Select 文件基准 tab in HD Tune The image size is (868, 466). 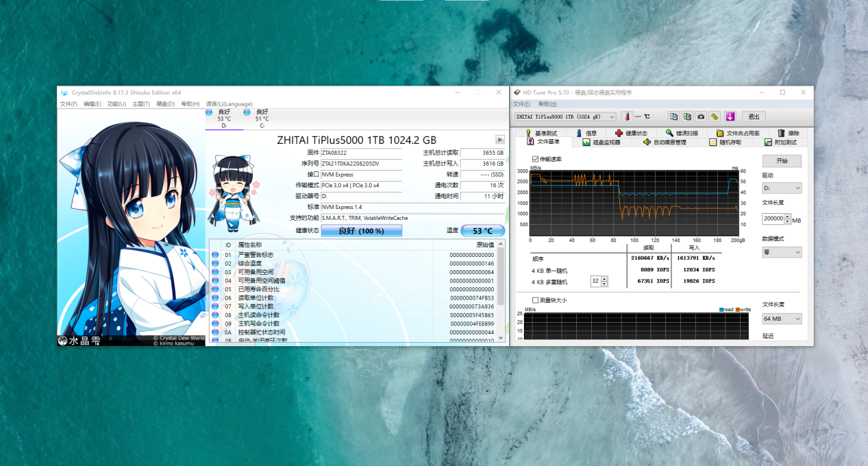(x=543, y=142)
